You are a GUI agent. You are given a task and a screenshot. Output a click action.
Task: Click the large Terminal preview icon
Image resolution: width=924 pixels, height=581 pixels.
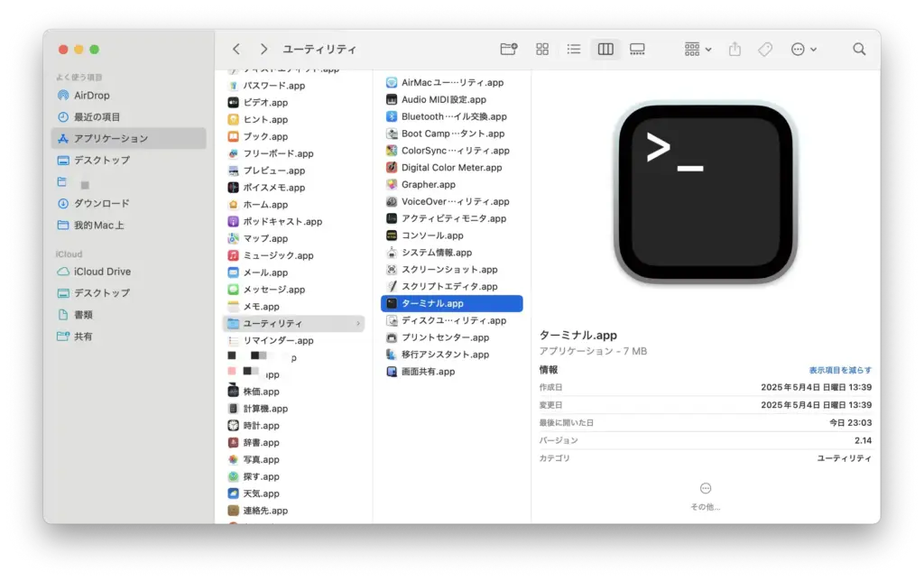click(x=706, y=194)
